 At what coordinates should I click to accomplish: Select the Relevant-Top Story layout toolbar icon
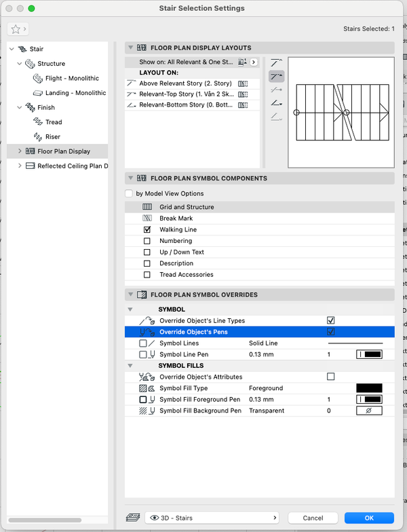click(277, 76)
